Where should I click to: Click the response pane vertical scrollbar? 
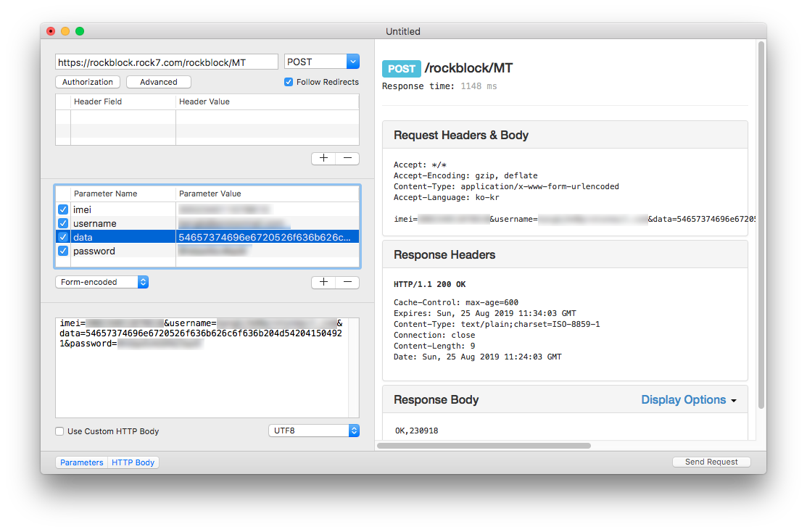(x=761, y=225)
